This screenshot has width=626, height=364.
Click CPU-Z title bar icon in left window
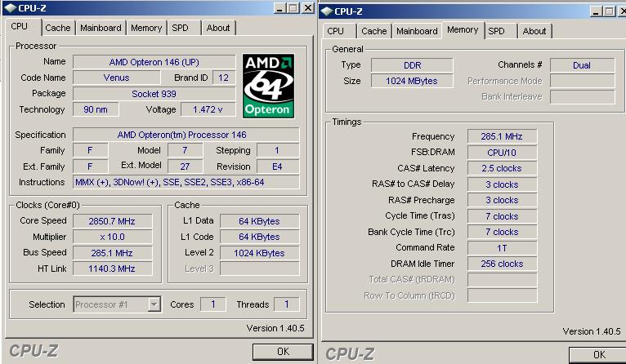click(11, 8)
